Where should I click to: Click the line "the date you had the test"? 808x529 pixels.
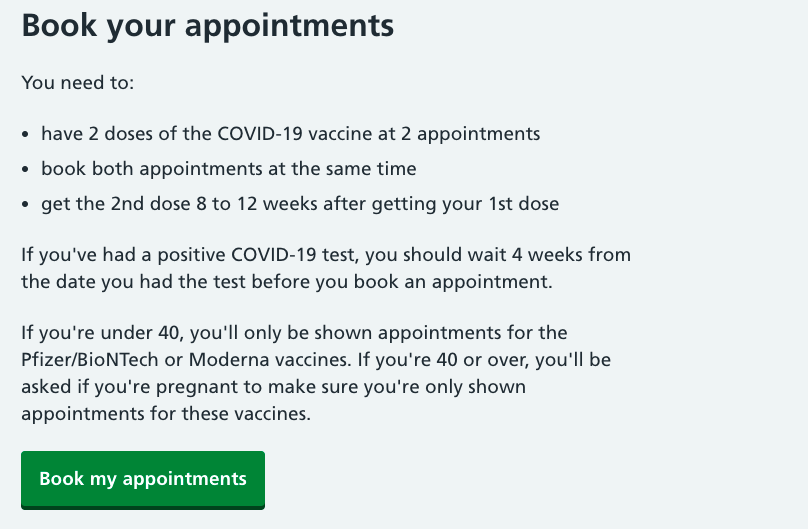pyautogui.click(x=286, y=281)
